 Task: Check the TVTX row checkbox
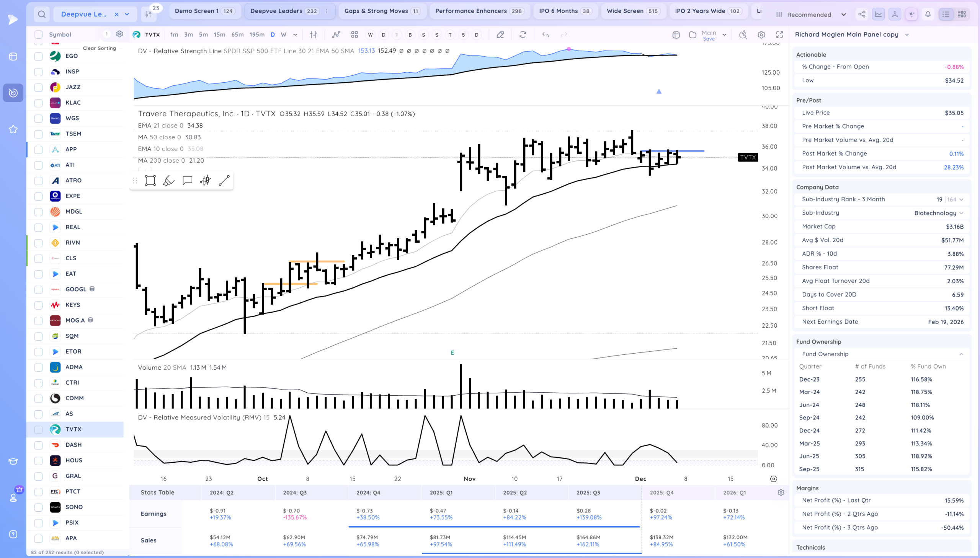pyautogui.click(x=38, y=430)
